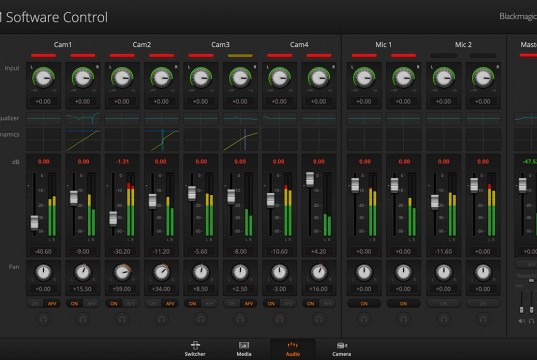The width and height of the screenshot is (537, 360).
Task: Select the Audio tab
Action: (x=293, y=349)
